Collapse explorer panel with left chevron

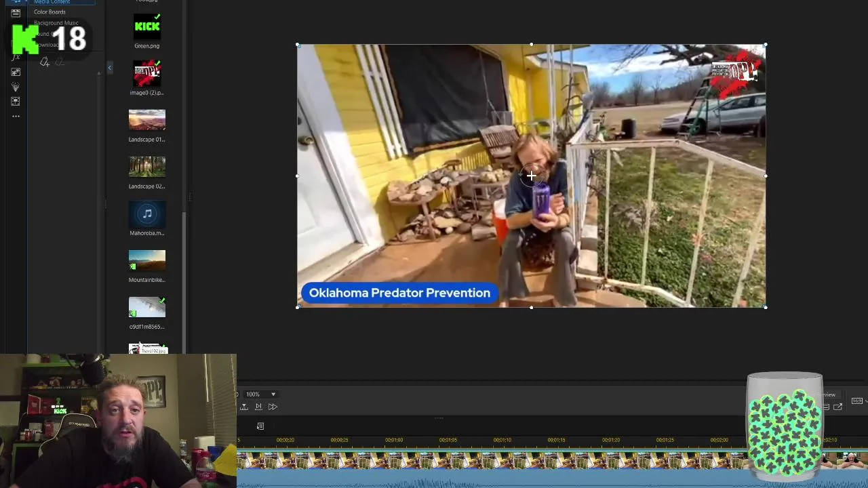click(x=109, y=67)
